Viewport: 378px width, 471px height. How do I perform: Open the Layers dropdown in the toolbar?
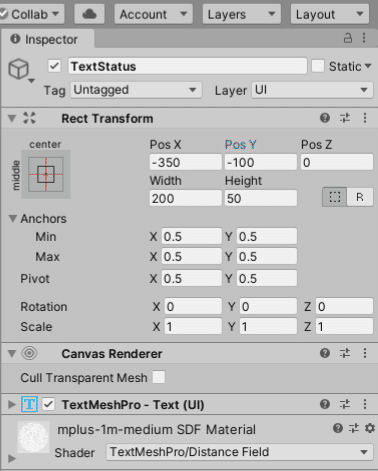242,14
